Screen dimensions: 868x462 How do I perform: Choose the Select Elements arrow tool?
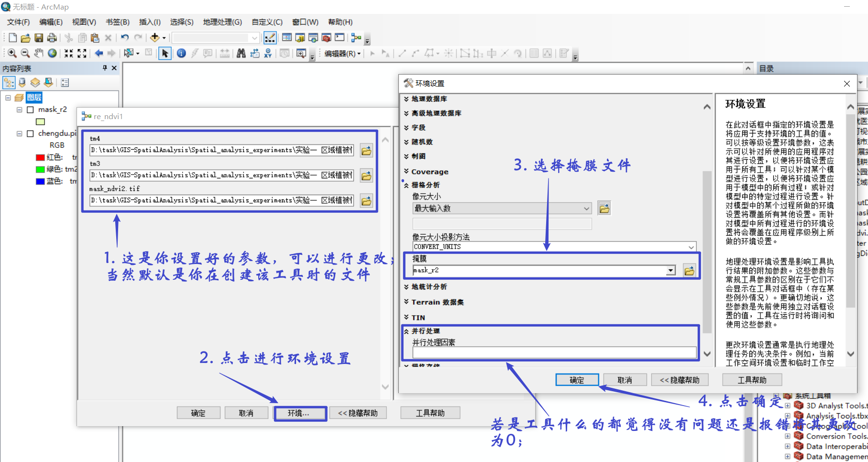[165, 53]
